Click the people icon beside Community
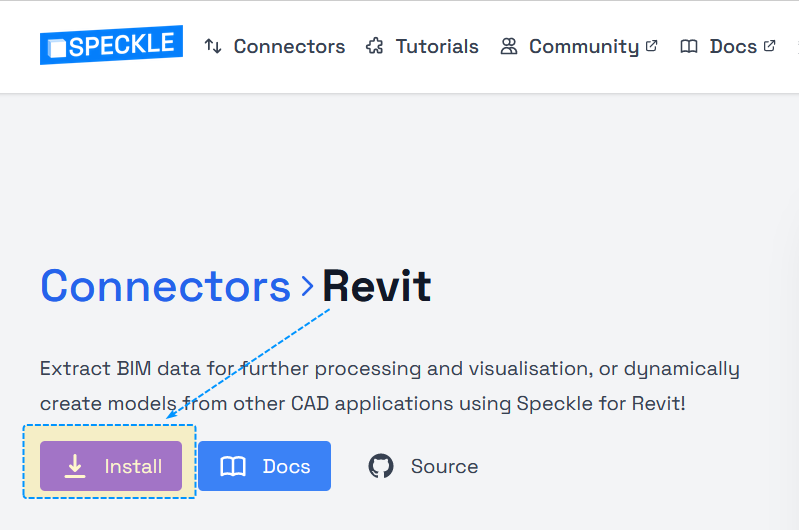 point(509,46)
